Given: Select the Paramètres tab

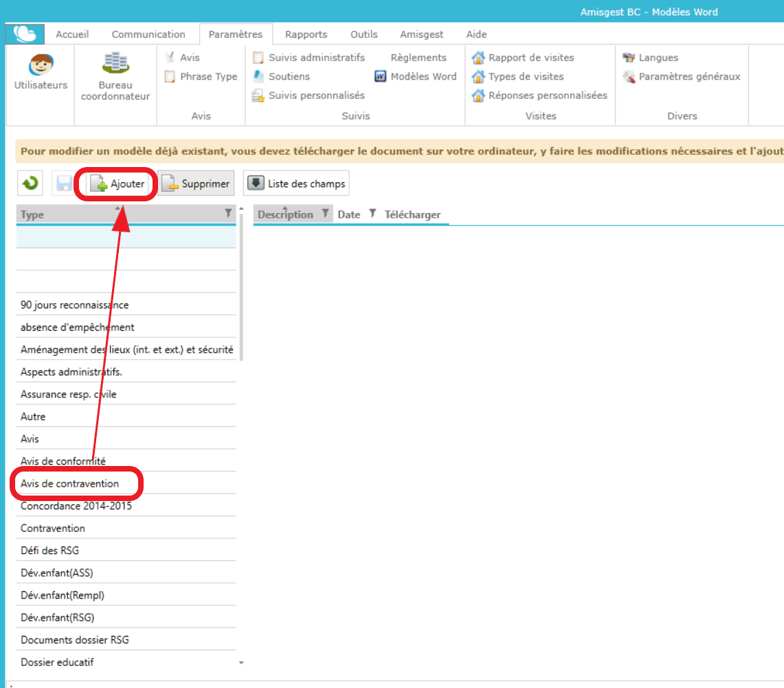Looking at the screenshot, I should coord(236,34).
